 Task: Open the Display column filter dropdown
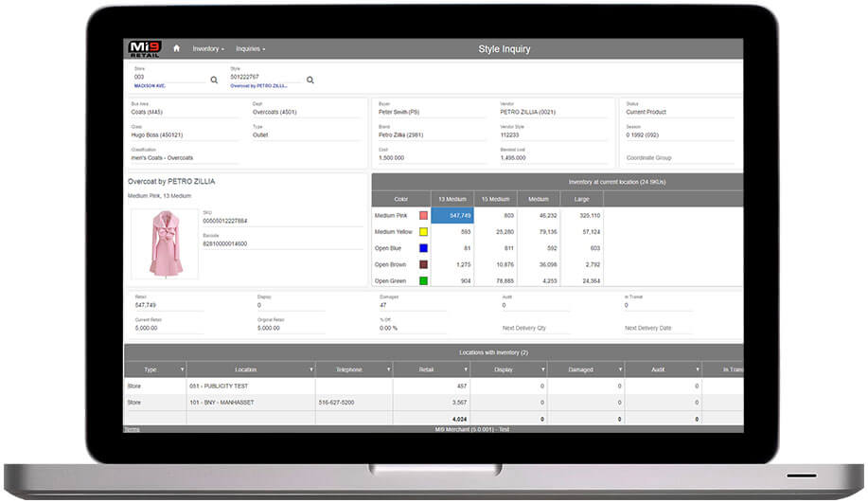click(543, 369)
